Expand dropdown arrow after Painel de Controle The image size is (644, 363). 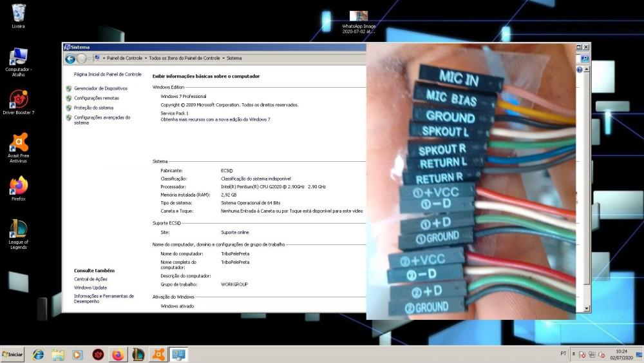[x=146, y=59]
